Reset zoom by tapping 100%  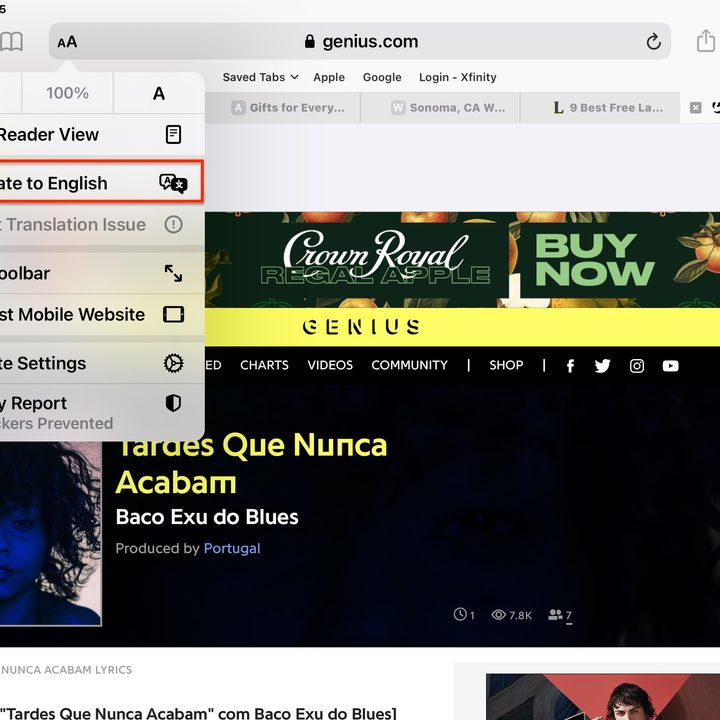[x=68, y=93]
